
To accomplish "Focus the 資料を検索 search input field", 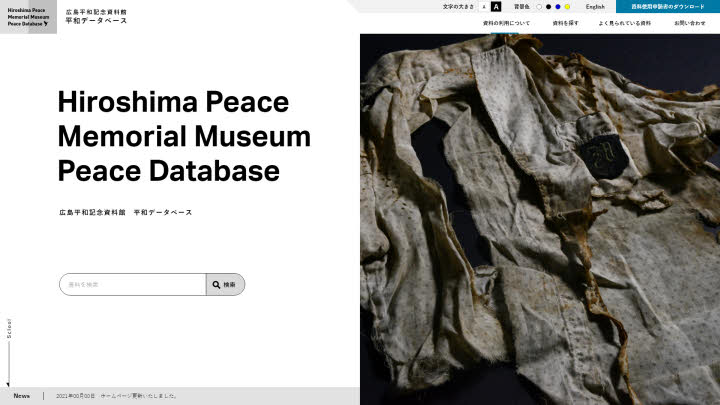I will (x=133, y=285).
